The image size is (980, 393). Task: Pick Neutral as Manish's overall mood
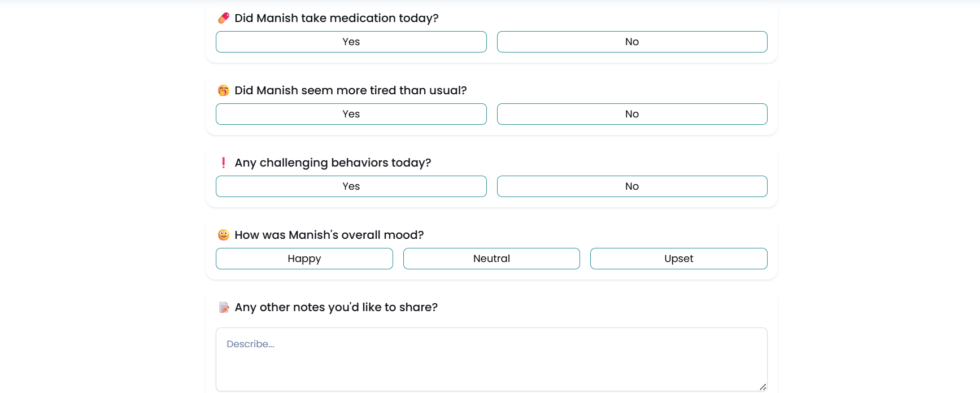click(491, 259)
